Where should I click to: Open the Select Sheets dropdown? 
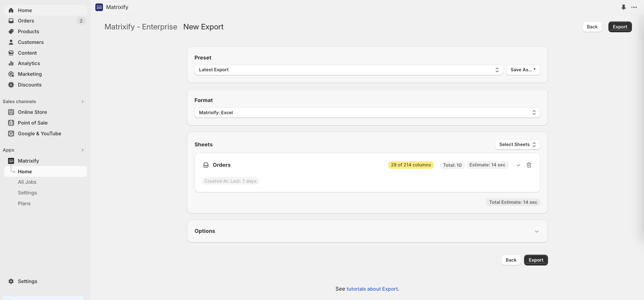click(517, 145)
